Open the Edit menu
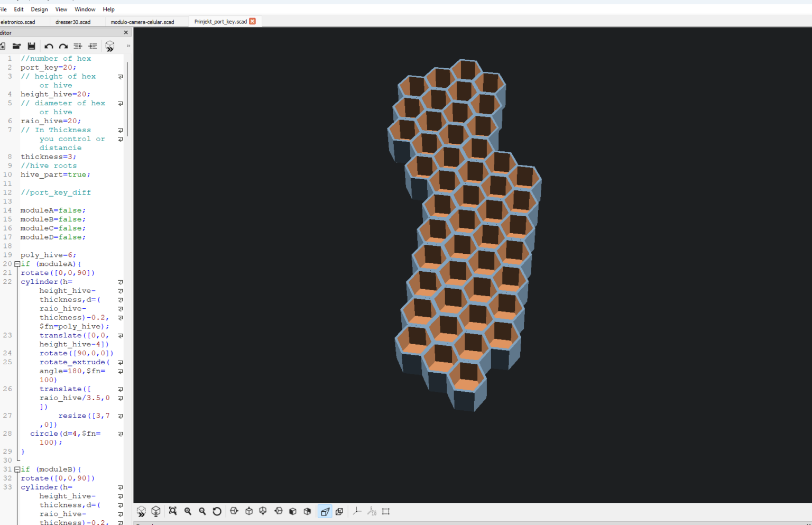 [x=19, y=10]
